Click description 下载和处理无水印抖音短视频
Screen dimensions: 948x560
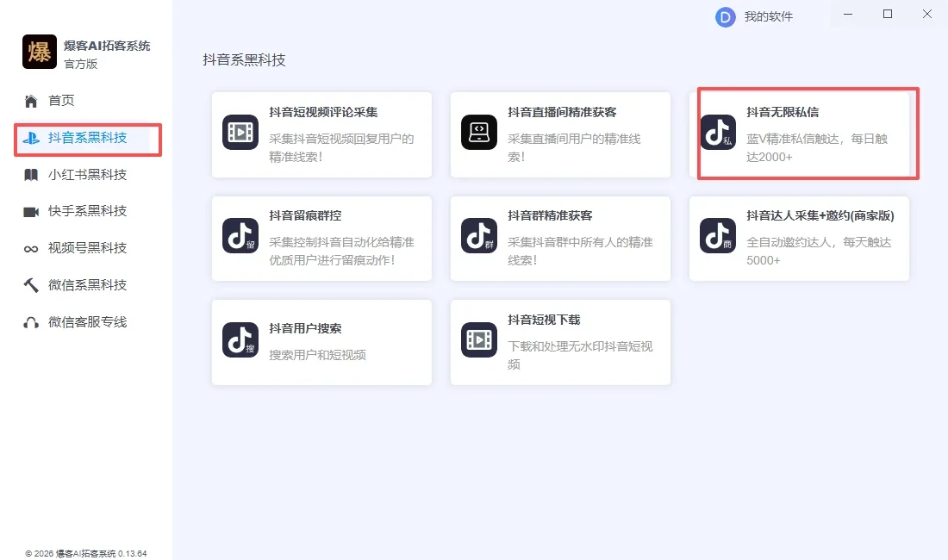[x=580, y=355]
